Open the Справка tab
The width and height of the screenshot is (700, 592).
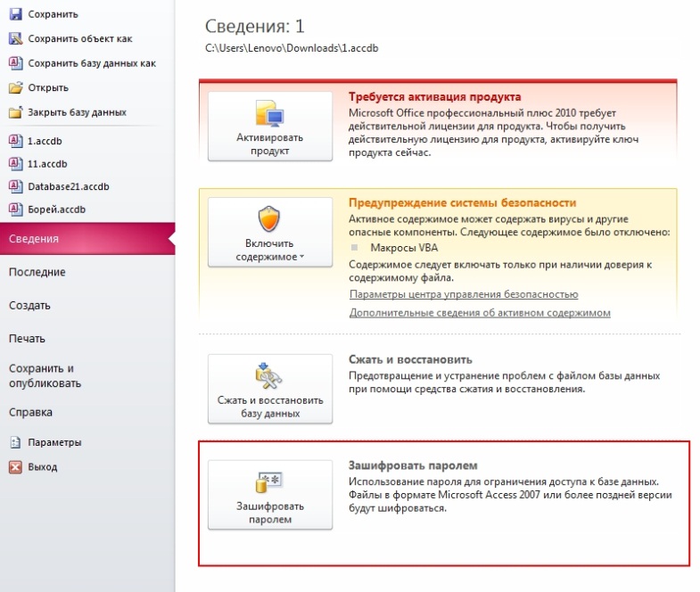pos(30,412)
